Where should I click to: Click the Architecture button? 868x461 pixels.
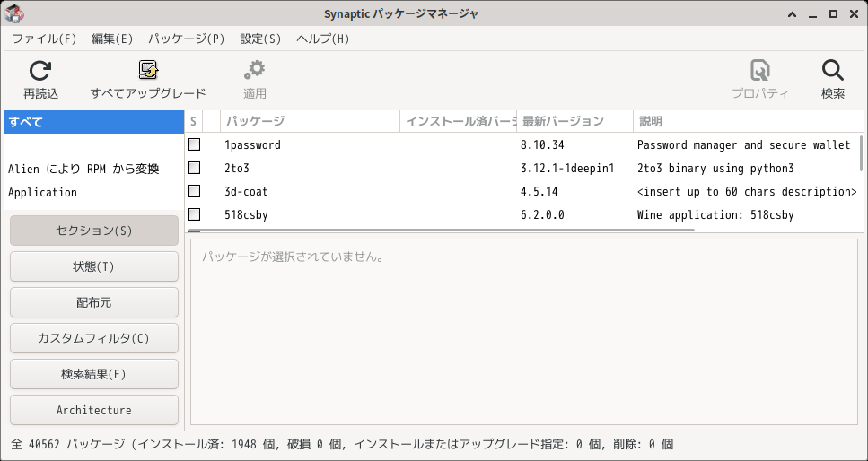(x=94, y=410)
